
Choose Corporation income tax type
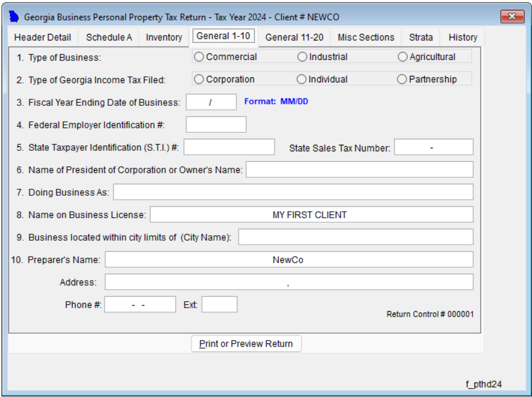[199, 79]
